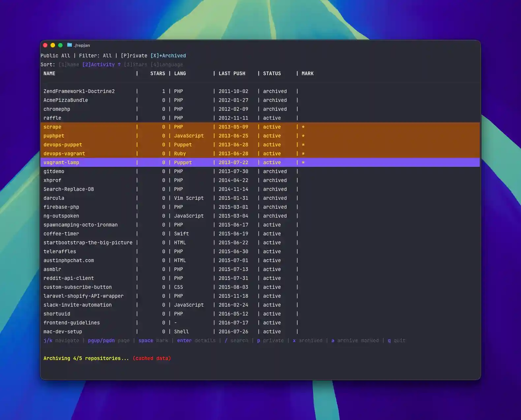Select the devops-vagrant repository name

[64, 154]
